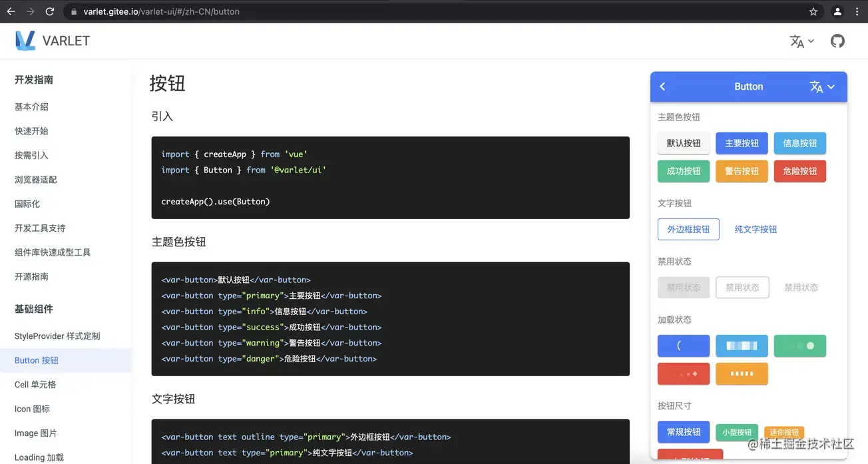Go back in the Button demo panel
This screenshot has width=868, height=464.
pyautogui.click(x=662, y=87)
